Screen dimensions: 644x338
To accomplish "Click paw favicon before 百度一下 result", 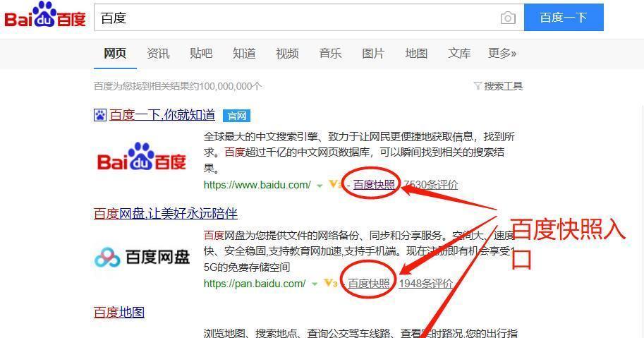I will coord(99,115).
